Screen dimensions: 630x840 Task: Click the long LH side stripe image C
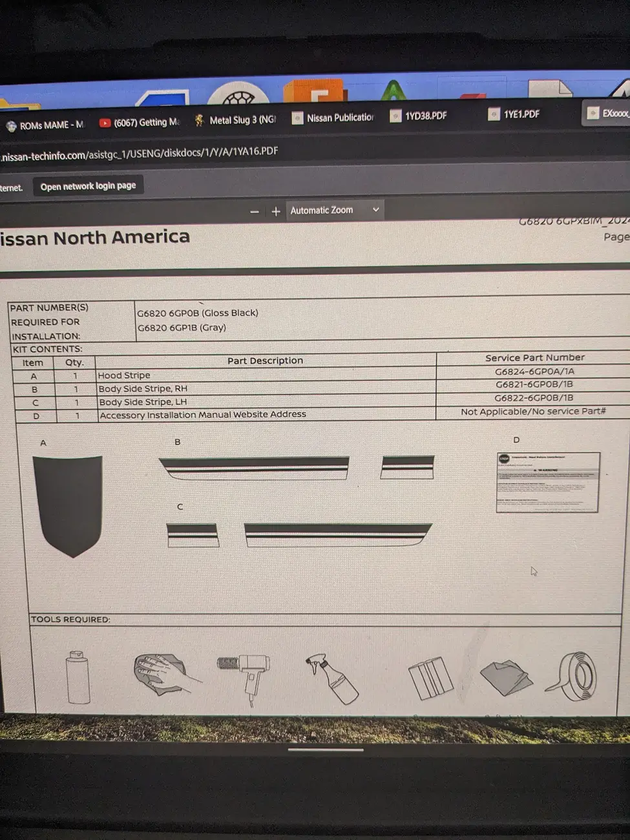coord(338,535)
